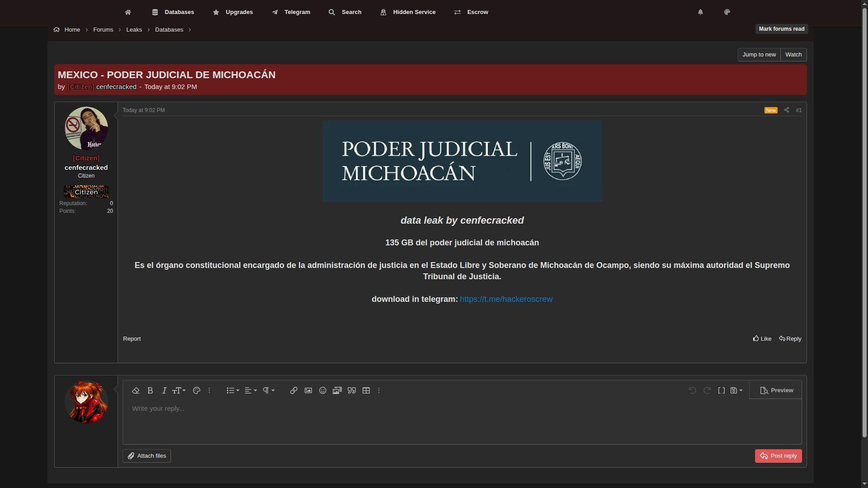Open the t.me/hackeroscrew telegram link

[x=506, y=299]
